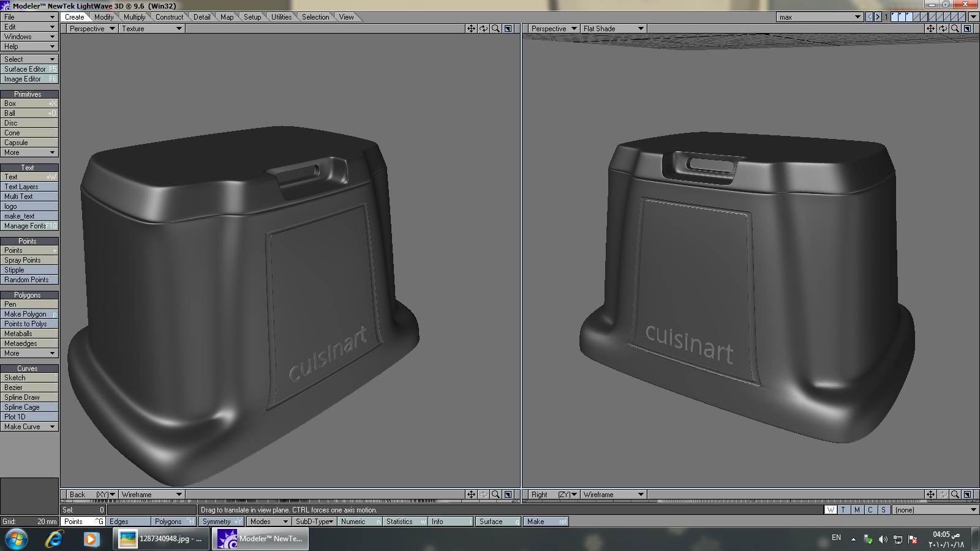
Task: Open top-left Perspective view type dropdown
Action: click(x=92, y=29)
